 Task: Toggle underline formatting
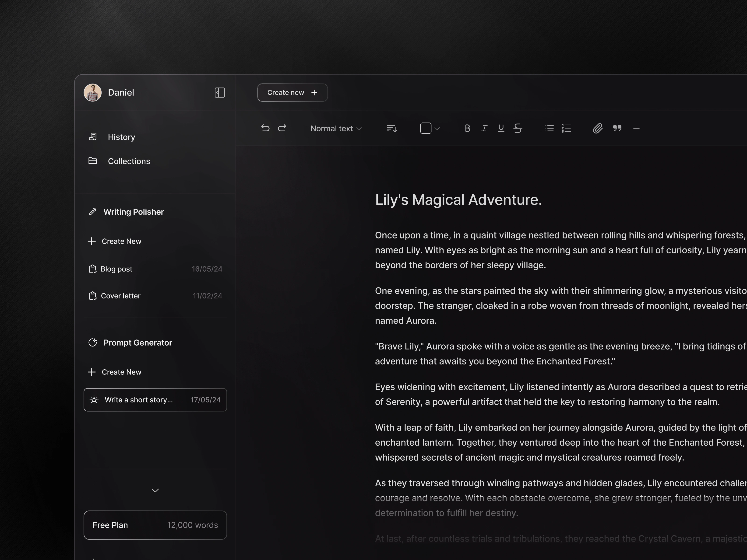501,128
